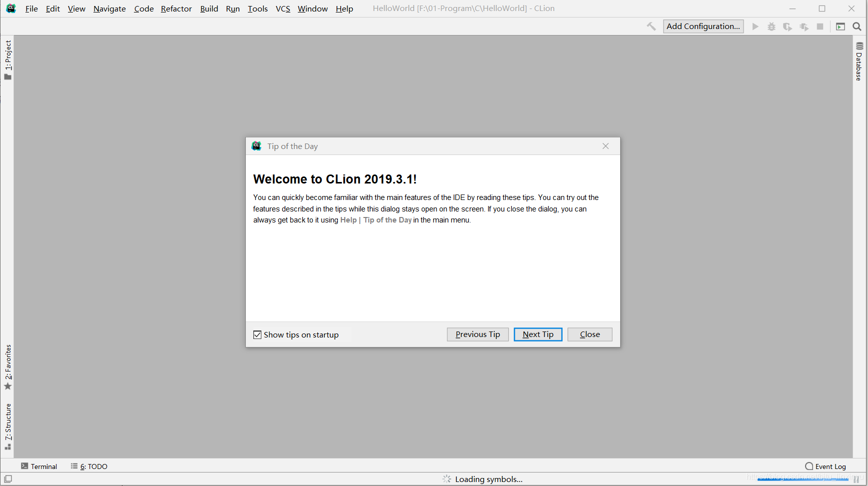
Task: Open the Help menu
Action: pyautogui.click(x=344, y=8)
